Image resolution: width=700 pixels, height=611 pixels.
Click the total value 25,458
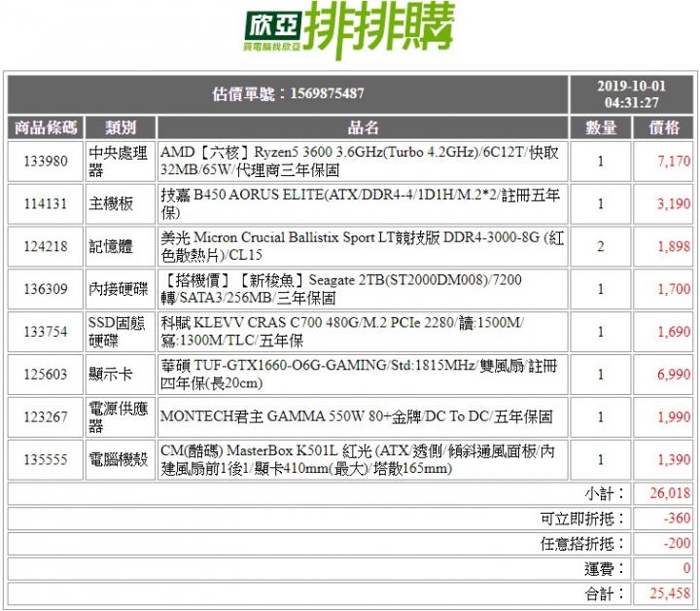pyautogui.click(x=670, y=593)
